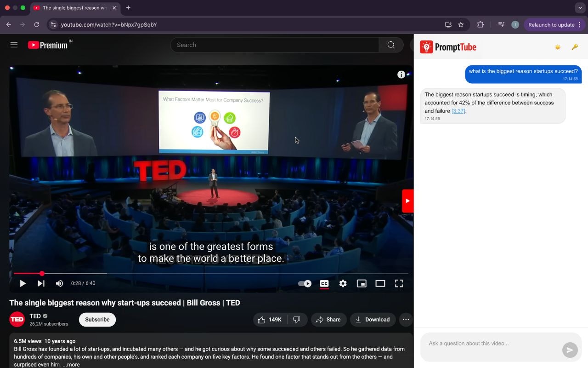Download this video
The image size is (588, 368).
point(373,320)
